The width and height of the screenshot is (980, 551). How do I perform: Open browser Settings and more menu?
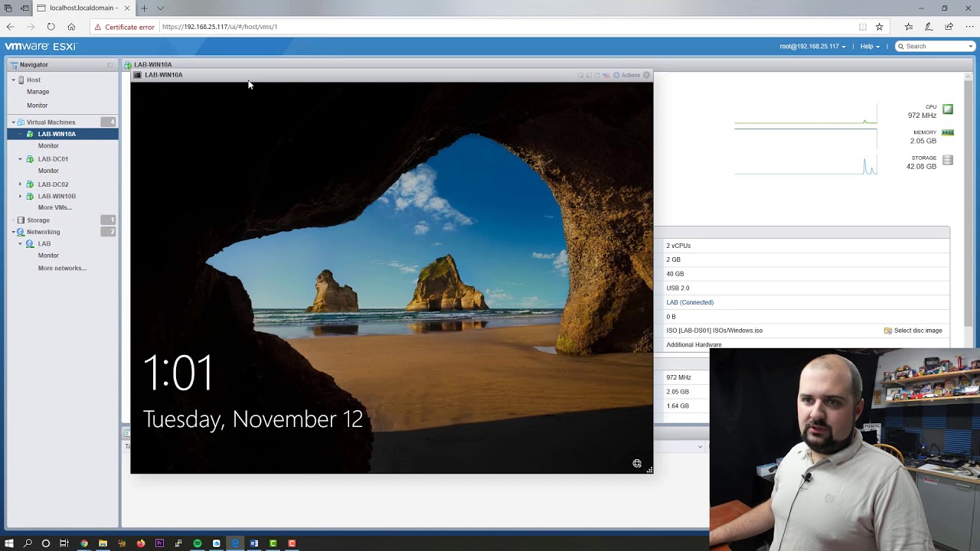[x=969, y=27]
